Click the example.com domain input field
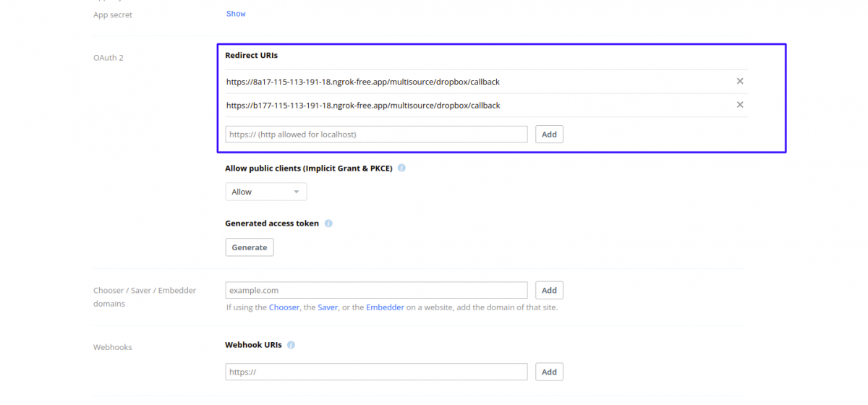This screenshot has height=405, width=868. click(x=376, y=290)
